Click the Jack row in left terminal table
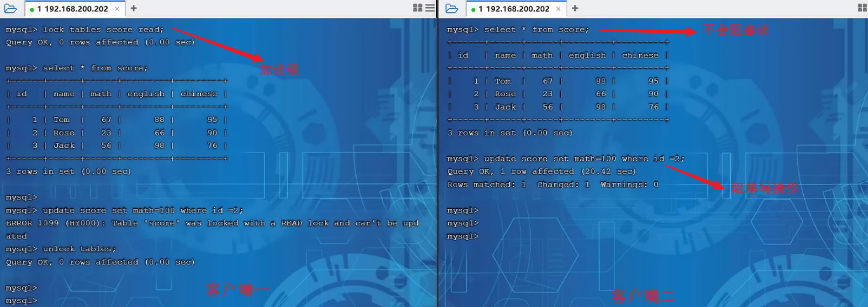The image size is (868, 307). click(117, 146)
